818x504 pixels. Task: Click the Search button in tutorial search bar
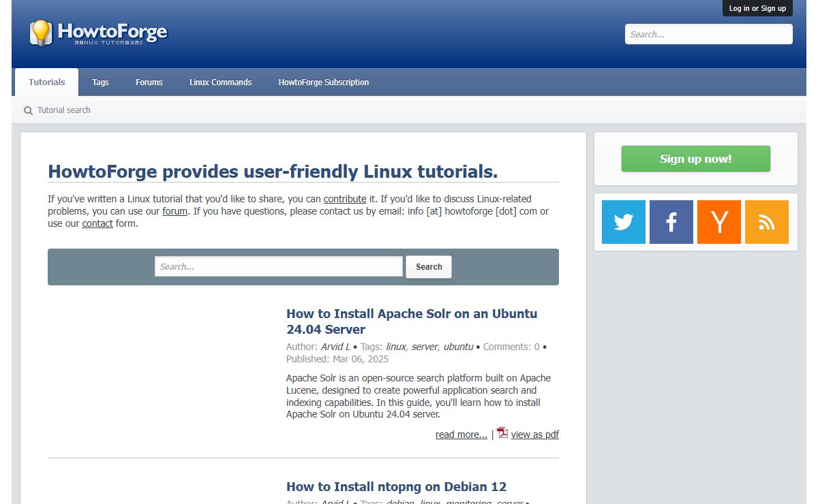429,267
